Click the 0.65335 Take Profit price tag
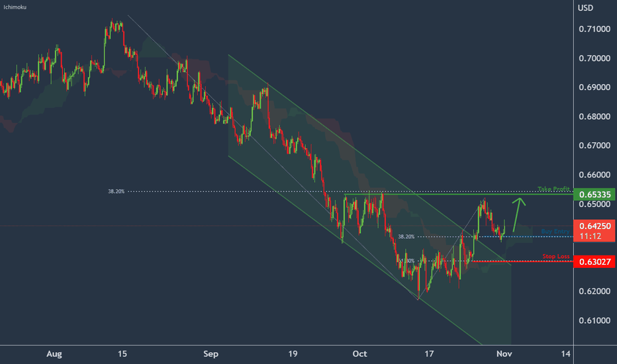617x364 pixels. click(x=594, y=195)
